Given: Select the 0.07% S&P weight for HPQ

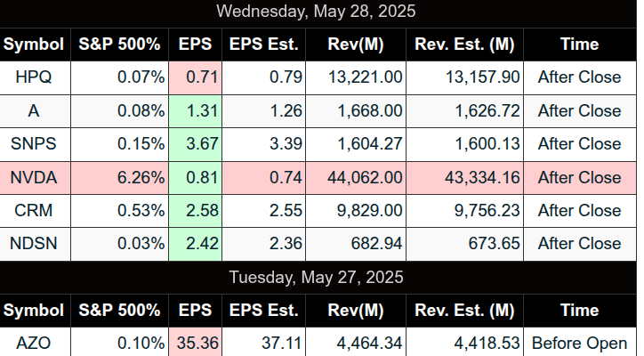Looking at the screenshot, I should [x=119, y=77].
